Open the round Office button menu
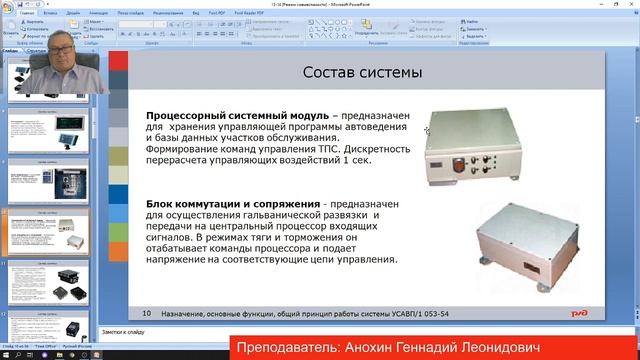This screenshot has width=640, height=360. pos(7,8)
